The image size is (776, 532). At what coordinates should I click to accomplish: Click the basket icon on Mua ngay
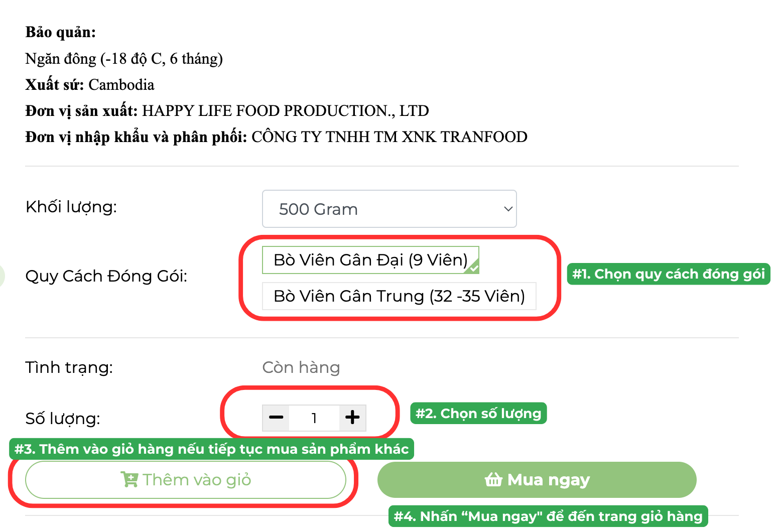point(493,480)
